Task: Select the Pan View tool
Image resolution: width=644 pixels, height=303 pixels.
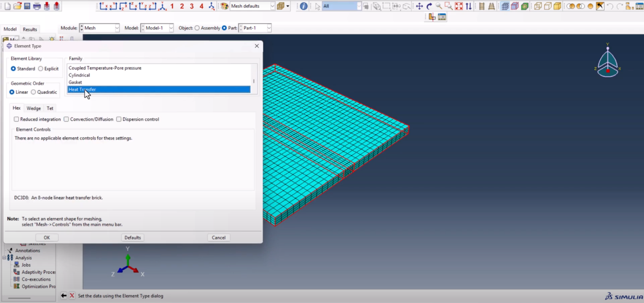Action: 419,6
